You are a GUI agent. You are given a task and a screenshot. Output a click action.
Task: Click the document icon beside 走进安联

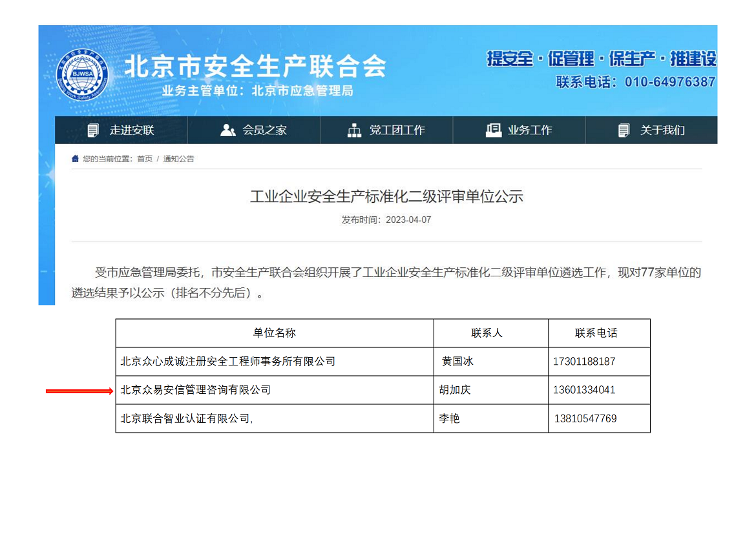coord(93,130)
